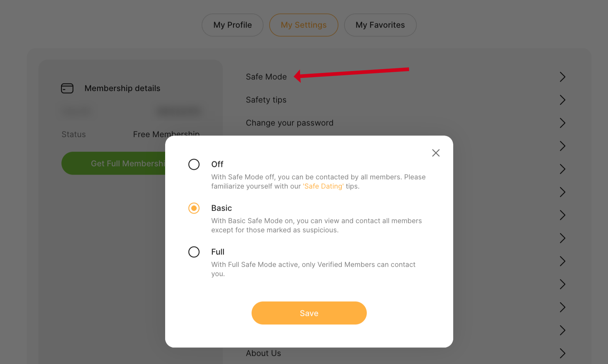Switch to the My Profile tab
Image resolution: width=608 pixels, height=364 pixels.
coord(232,25)
